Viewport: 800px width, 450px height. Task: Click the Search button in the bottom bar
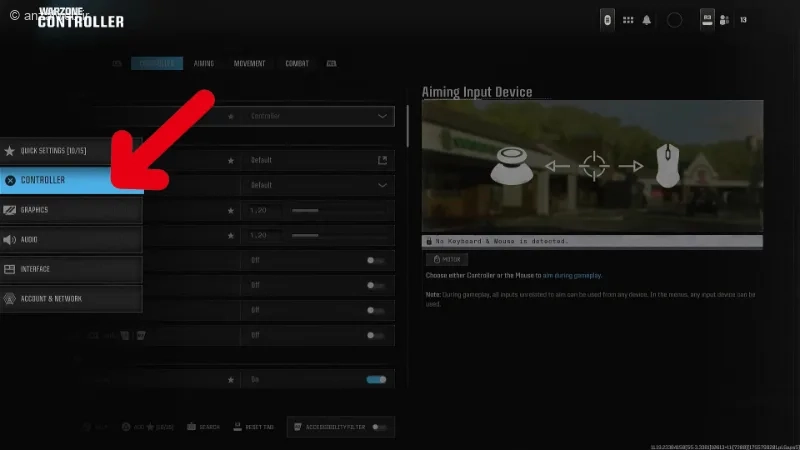[204, 427]
